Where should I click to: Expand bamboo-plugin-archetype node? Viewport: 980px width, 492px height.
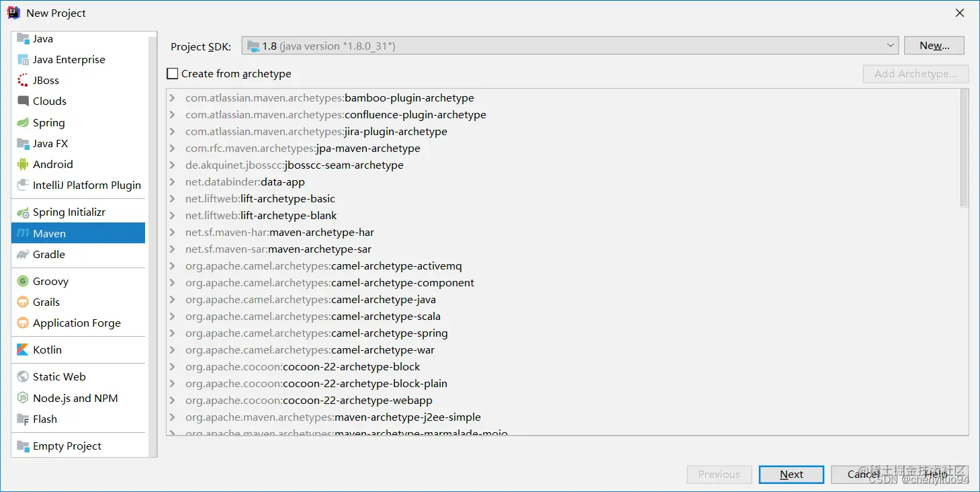click(173, 98)
